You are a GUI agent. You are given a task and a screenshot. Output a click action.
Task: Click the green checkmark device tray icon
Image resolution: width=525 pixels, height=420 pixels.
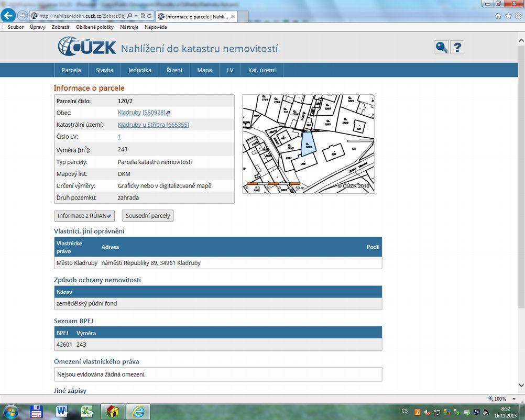(x=457, y=412)
